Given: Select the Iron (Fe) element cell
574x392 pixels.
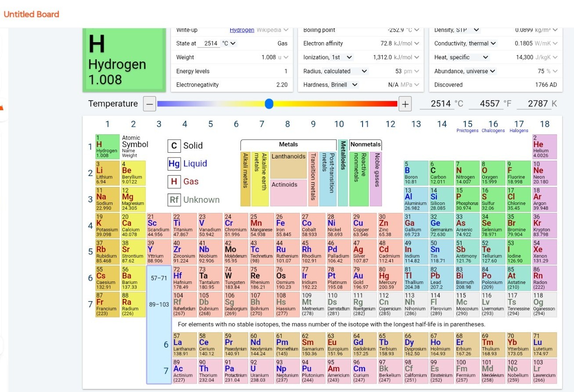Looking at the screenshot, I should [287, 226].
